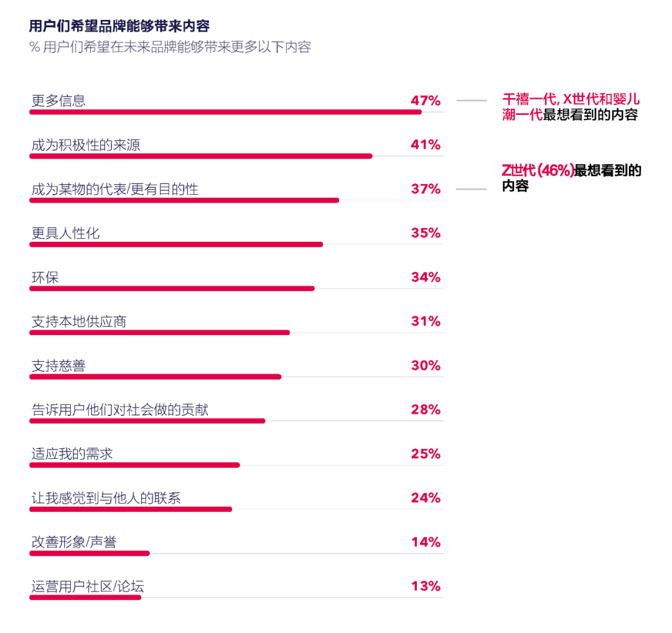
Task: Select the 运营用户社区/论坛 label
Action: tap(88, 586)
